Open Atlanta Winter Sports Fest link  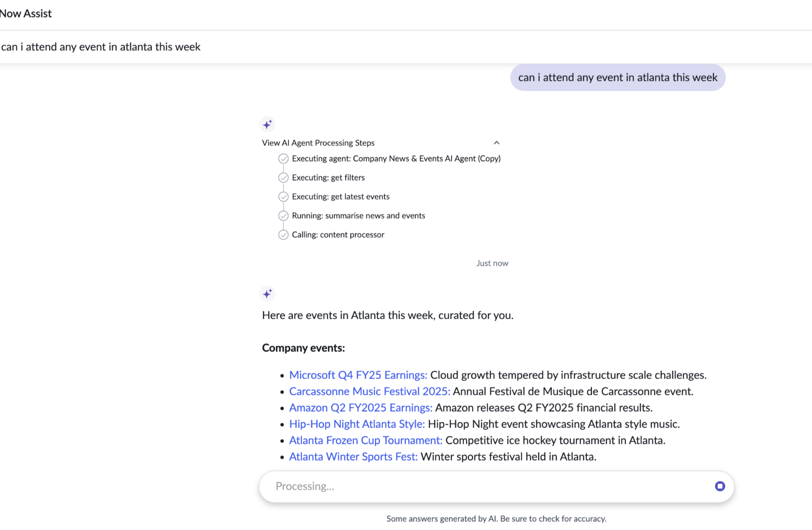(353, 457)
